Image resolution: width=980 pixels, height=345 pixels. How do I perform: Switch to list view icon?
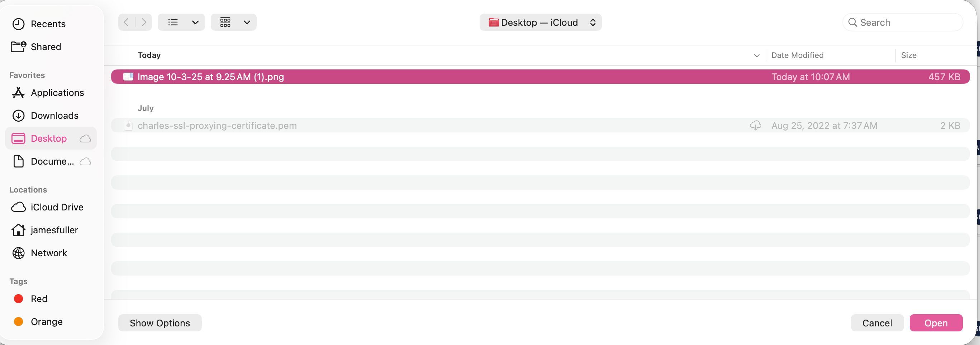173,23
